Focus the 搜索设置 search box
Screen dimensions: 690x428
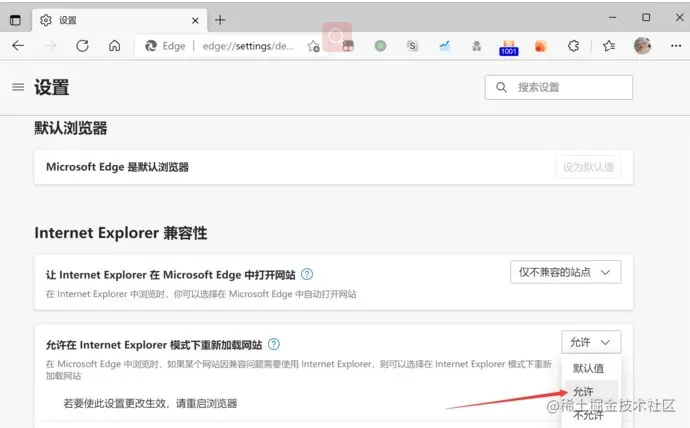559,87
